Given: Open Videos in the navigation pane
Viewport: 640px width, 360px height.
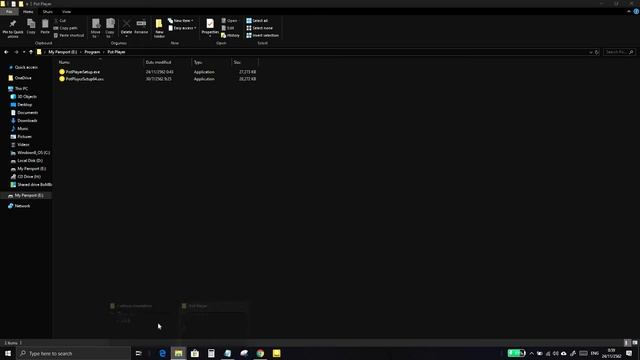Looking at the screenshot, I should pyautogui.click(x=23, y=144).
